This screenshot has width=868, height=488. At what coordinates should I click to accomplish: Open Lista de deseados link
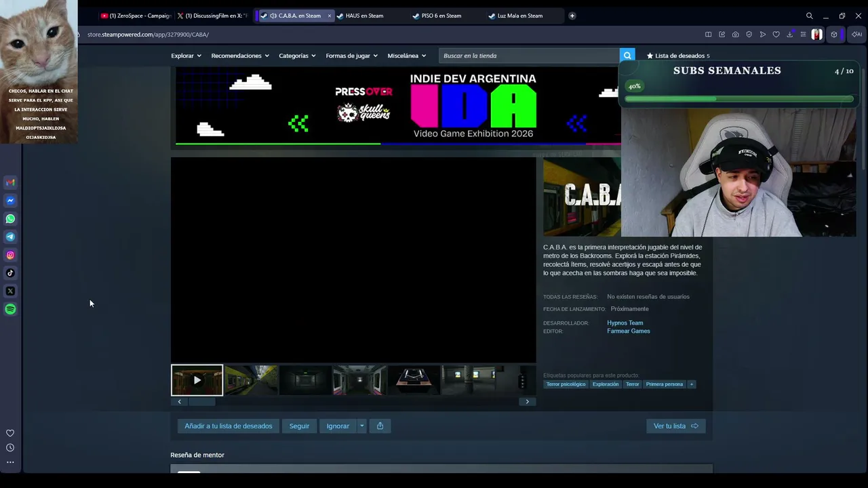click(x=678, y=56)
